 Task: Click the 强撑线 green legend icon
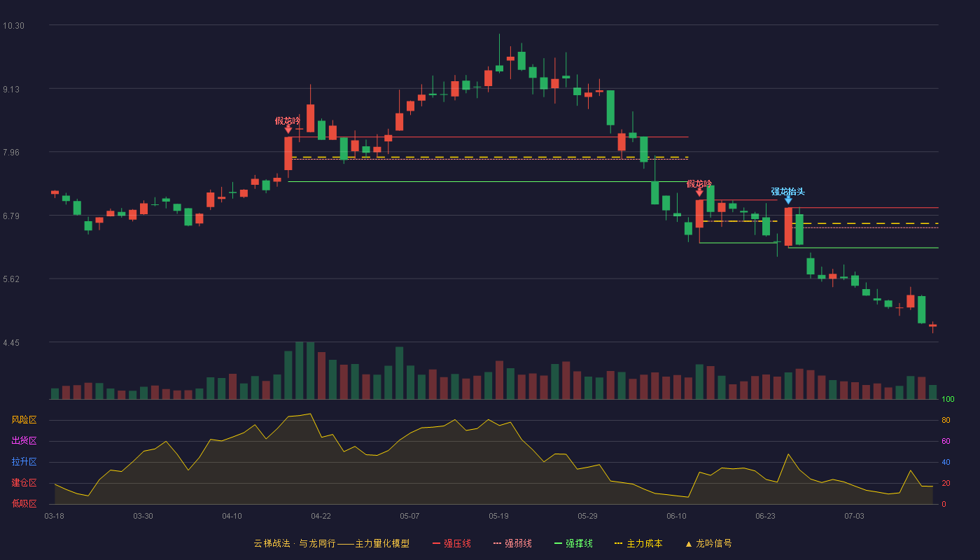click(558, 543)
